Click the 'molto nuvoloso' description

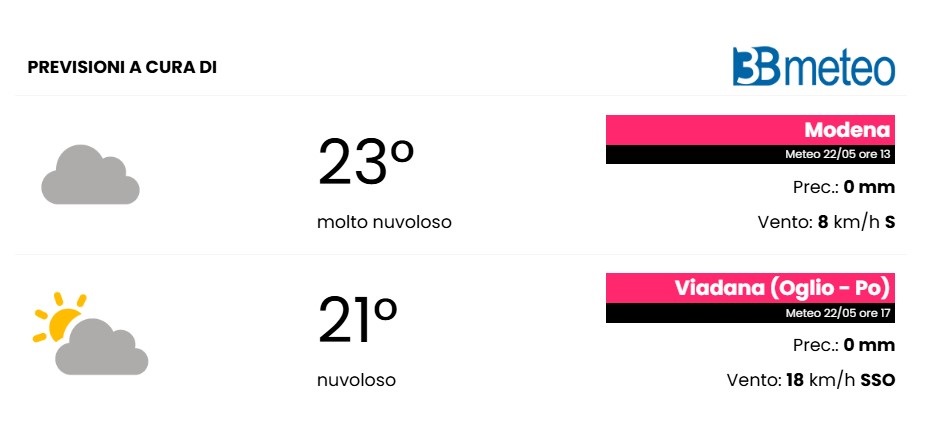[x=384, y=222]
